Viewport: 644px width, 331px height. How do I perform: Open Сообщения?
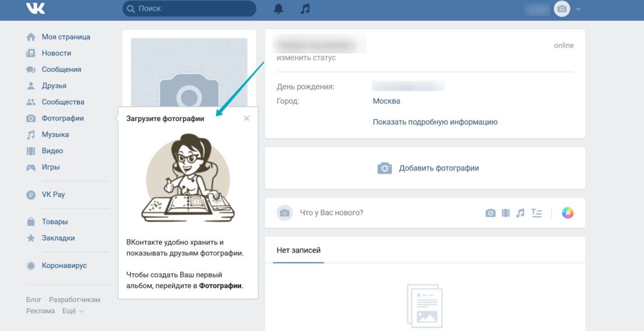pyautogui.click(x=62, y=69)
